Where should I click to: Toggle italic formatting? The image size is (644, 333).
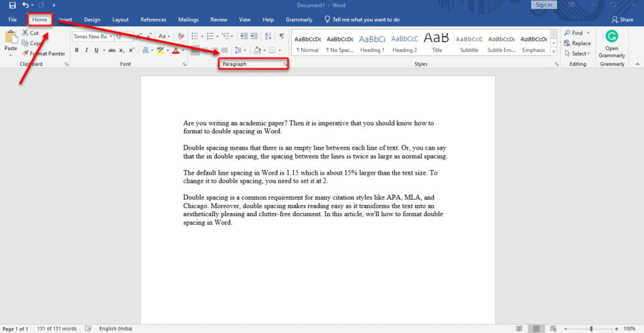pyautogui.click(x=86, y=50)
